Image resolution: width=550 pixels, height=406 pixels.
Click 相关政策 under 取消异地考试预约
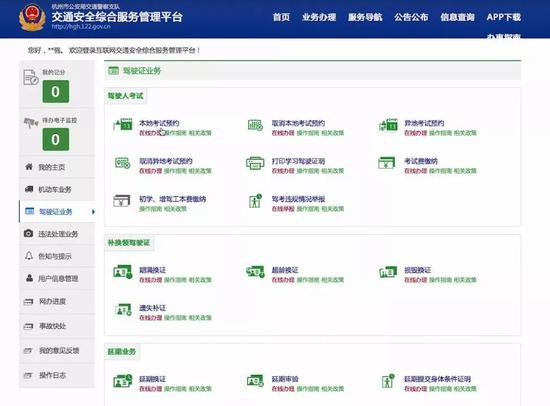tap(200, 171)
